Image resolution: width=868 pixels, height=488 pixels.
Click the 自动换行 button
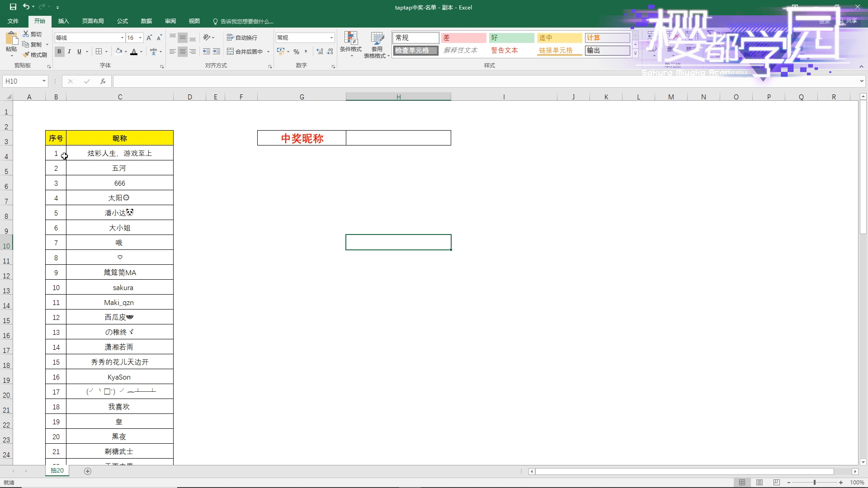coord(243,37)
